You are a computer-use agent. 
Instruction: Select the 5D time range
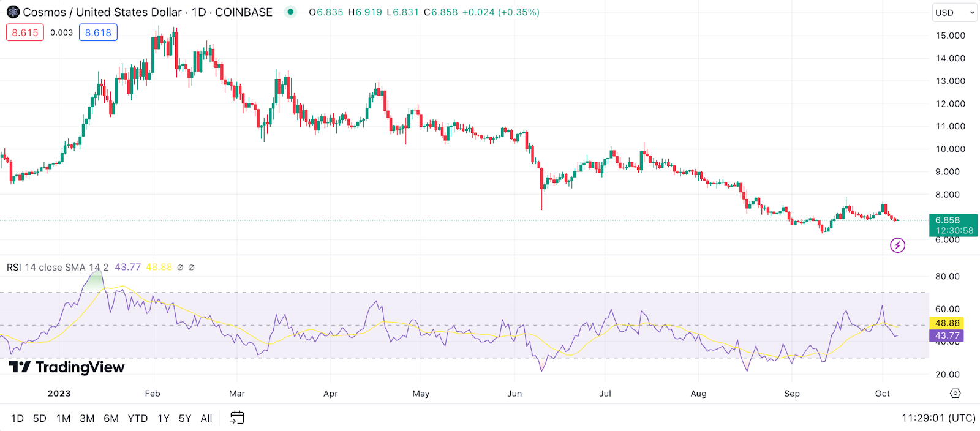40,418
